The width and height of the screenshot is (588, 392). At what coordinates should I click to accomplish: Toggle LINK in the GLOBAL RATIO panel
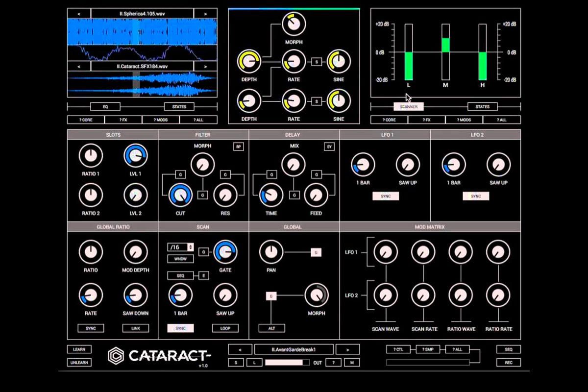tap(136, 328)
